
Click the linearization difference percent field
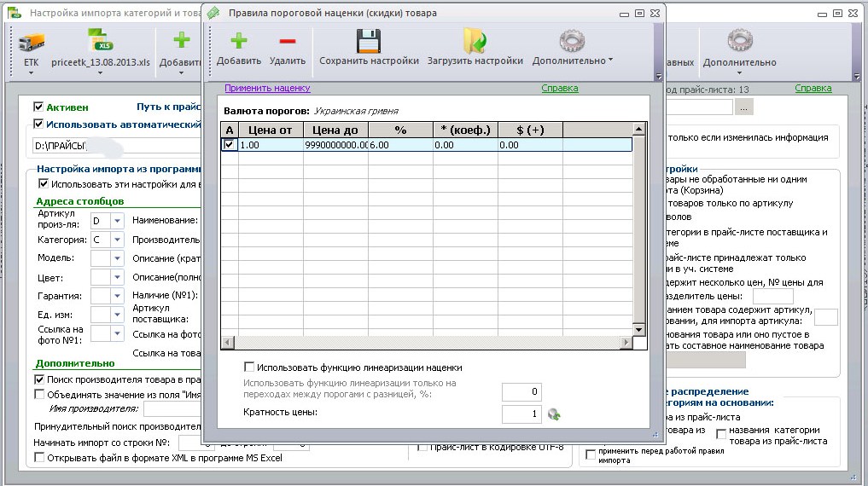(x=521, y=391)
